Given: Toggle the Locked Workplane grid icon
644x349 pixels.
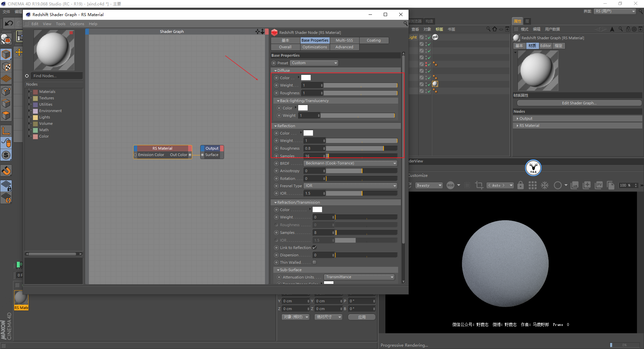Looking at the screenshot, I should click(x=6, y=186).
